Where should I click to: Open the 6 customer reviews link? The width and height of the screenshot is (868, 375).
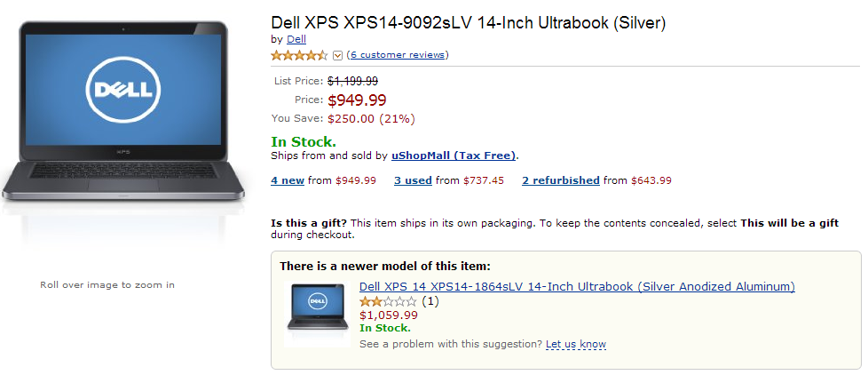click(398, 55)
